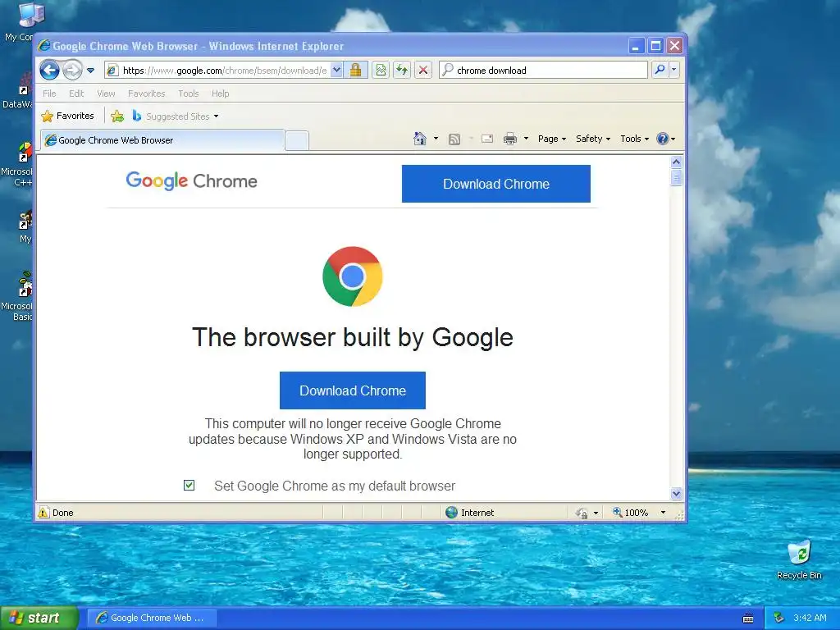This screenshot has width=840, height=630.
Task: Click the taskbar keyboard icon
Action: (748, 619)
